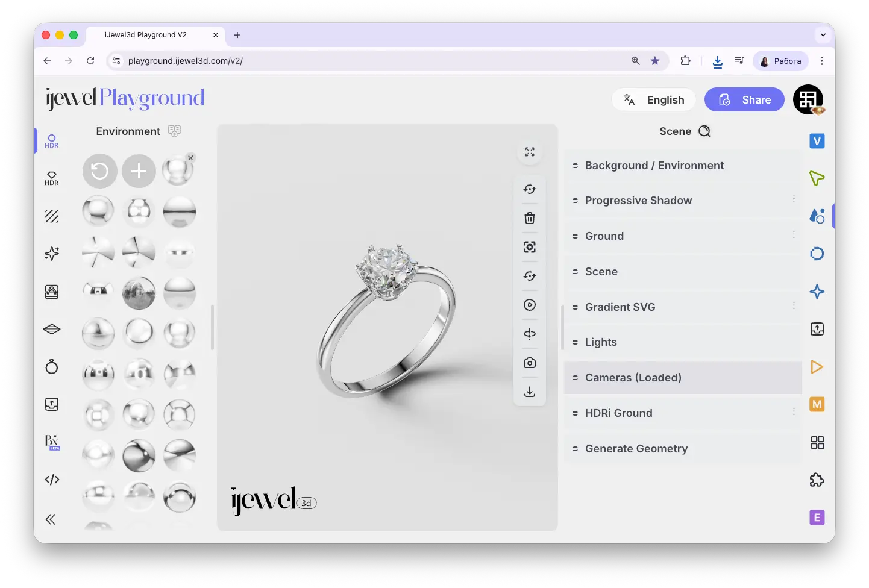
Task: Open the blue circle loader right tab
Action: [817, 254]
